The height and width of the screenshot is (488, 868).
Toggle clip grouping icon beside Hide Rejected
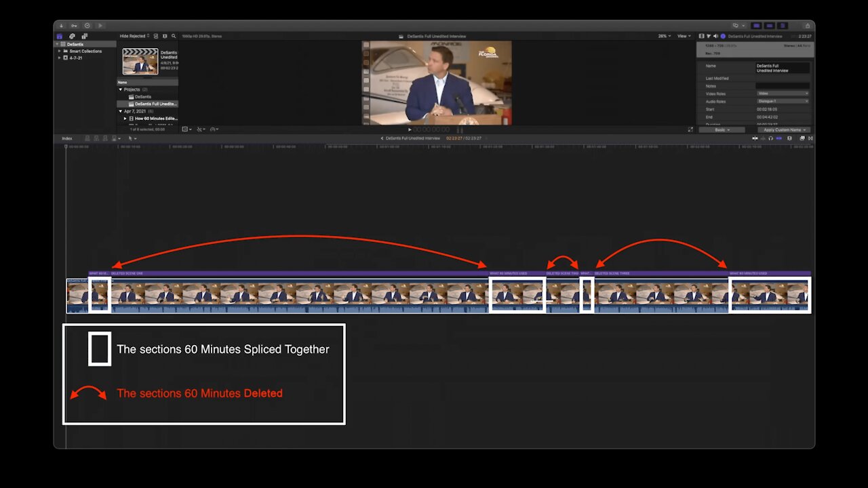[156, 36]
